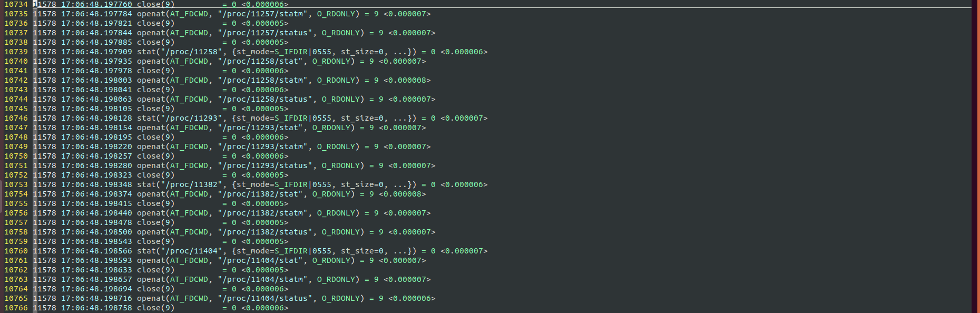Click line number 10757 in the gutter

16,222
